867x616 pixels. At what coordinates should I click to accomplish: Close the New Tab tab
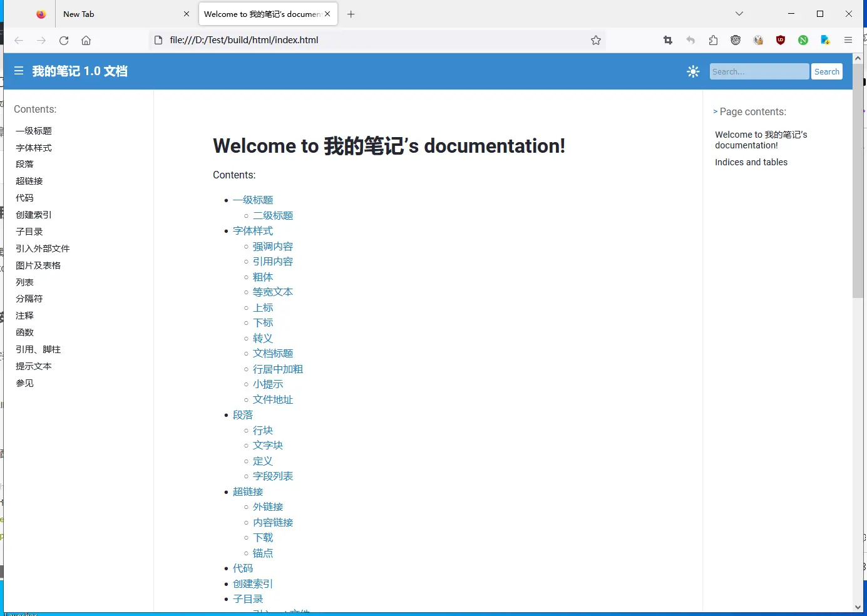pos(187,14)
